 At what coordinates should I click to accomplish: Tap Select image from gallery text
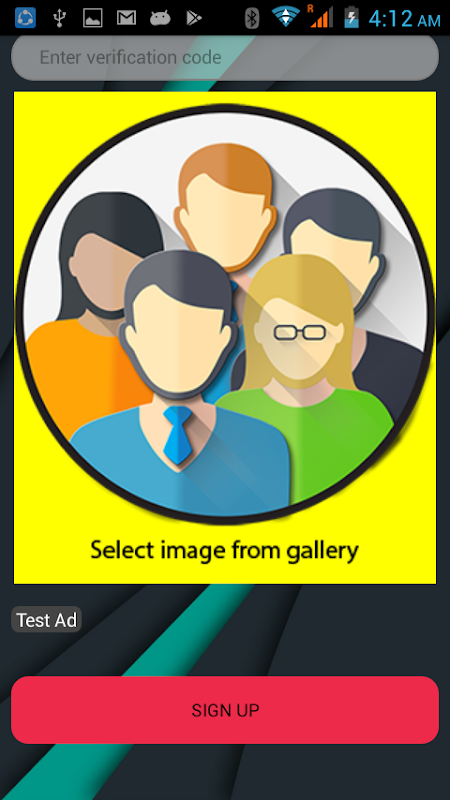coord(224,550)
